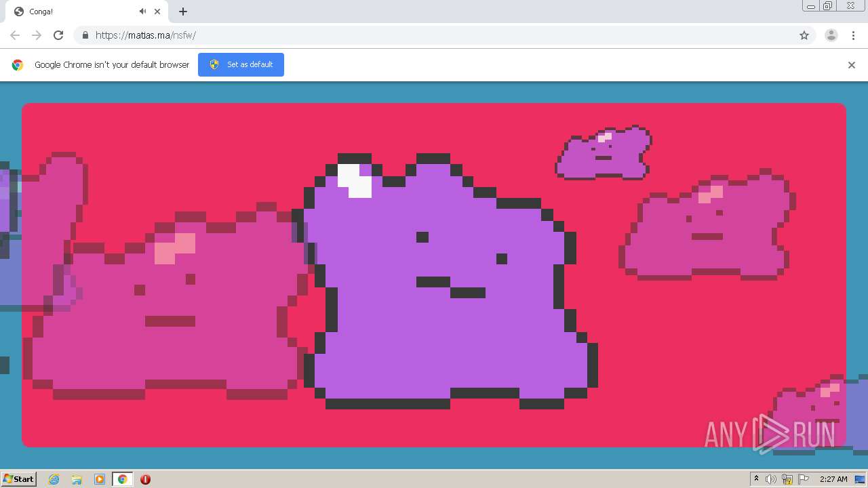Bookmark this page with the star icon
The width and height of the screenshot is (868, 488).
804,35
